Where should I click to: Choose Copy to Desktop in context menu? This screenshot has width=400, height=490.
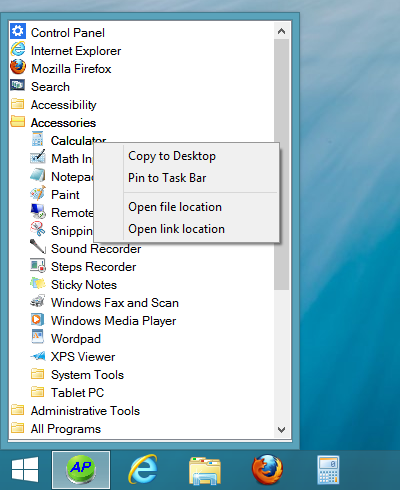pos(172,156)
